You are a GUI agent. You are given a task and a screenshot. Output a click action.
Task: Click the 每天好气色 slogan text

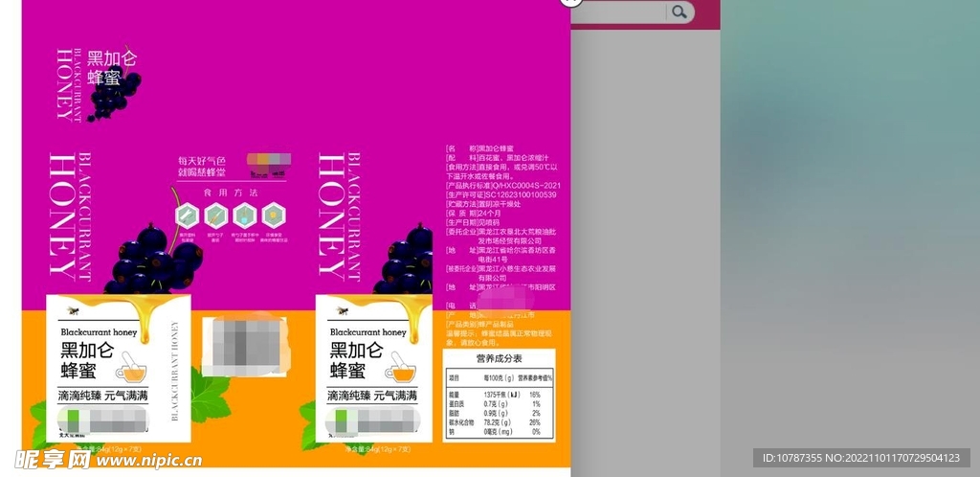coord(202,161)
